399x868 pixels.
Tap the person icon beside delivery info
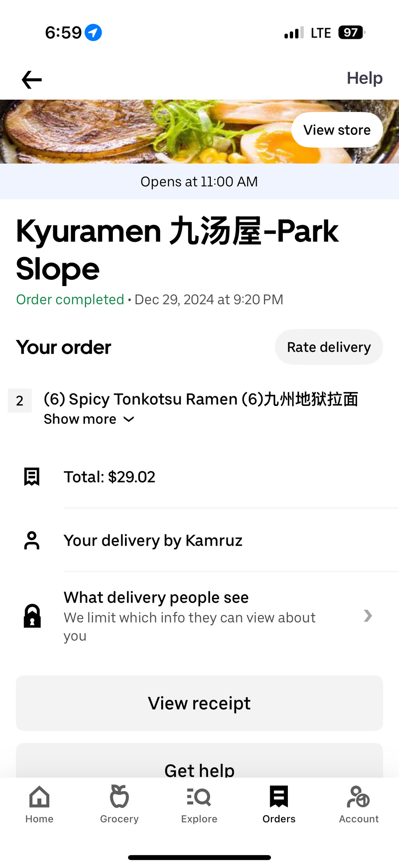click(32, 541)
